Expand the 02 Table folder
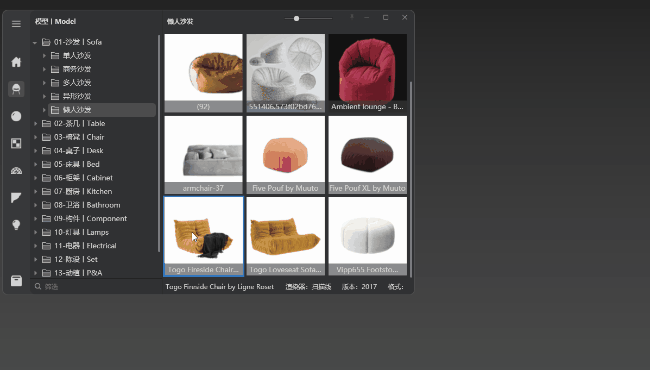The width and height of the screenshot is (650, 370). 35,123
